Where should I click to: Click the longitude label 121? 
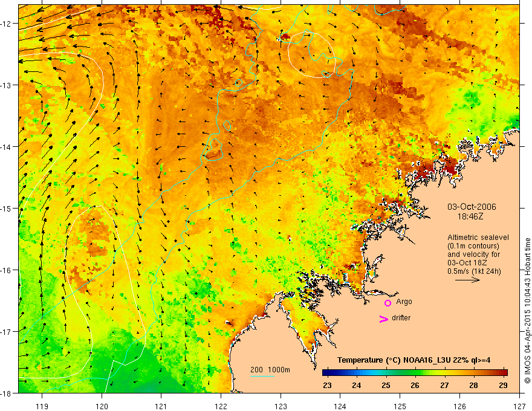(x=161, y=406)
